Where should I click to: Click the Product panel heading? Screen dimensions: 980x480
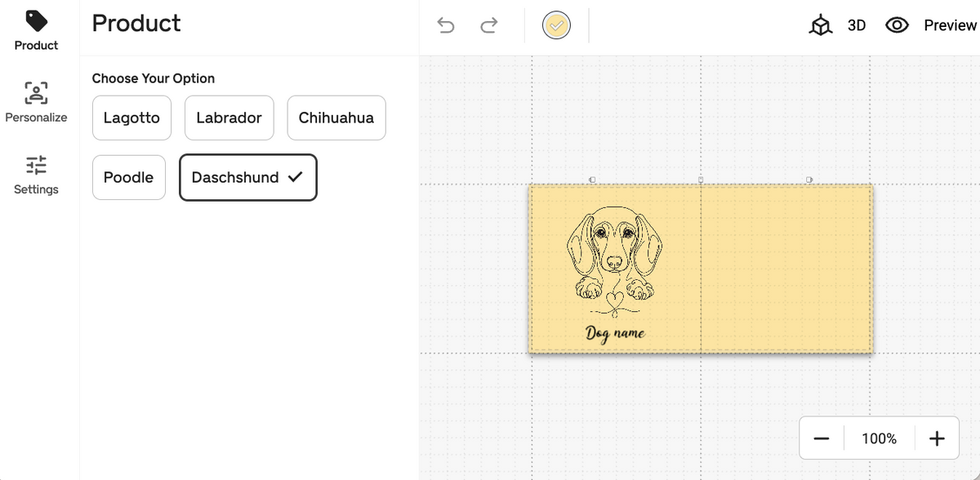[136, 23]
